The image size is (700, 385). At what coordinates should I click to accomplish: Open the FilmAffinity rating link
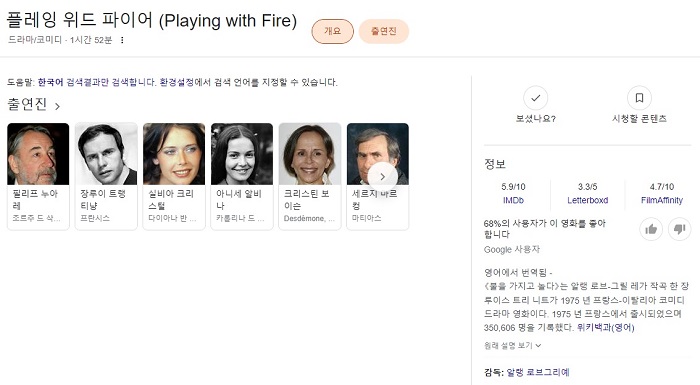pos(662,200)
